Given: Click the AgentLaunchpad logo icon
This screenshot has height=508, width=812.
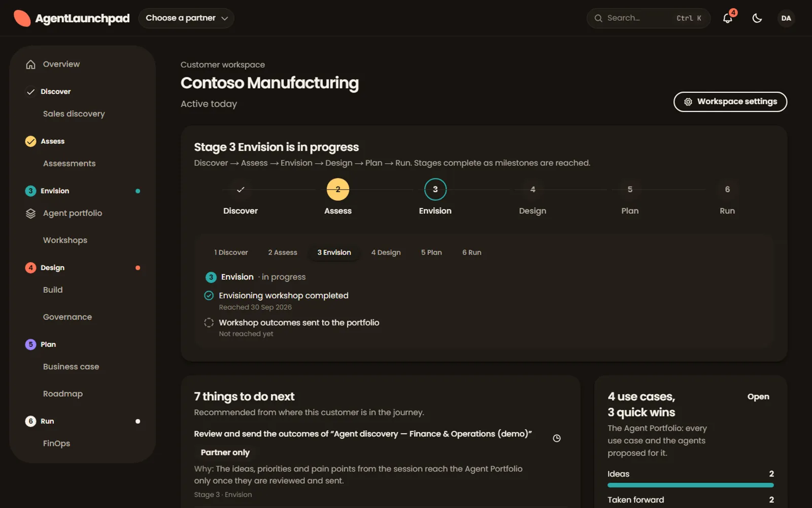Looking at the screenshot, I should (22, 18).
